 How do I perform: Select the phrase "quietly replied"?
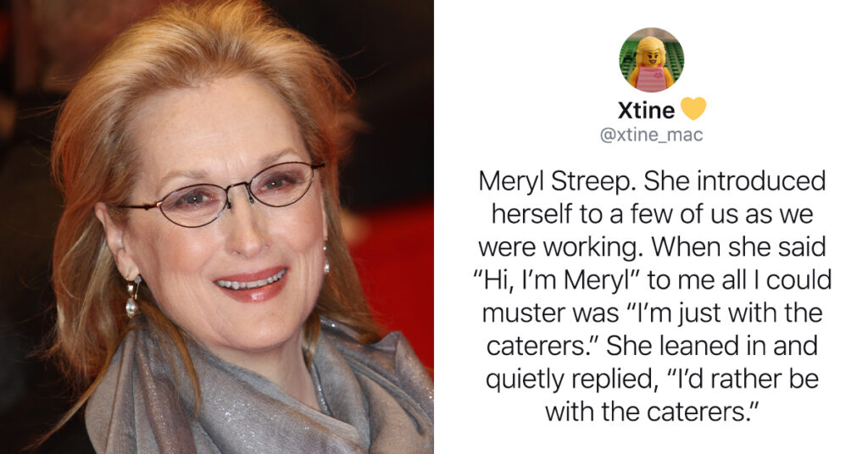[569, 379]
